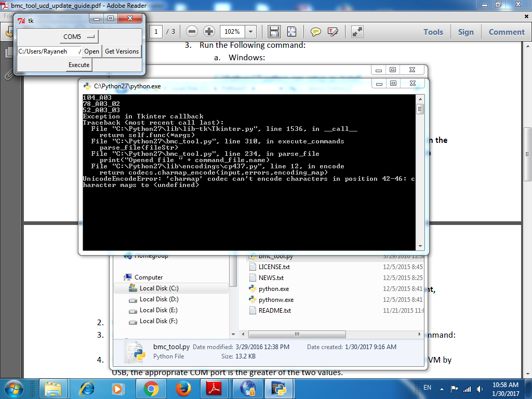Click the Explorer horizontal scrollbar thumb

(297, 334)
